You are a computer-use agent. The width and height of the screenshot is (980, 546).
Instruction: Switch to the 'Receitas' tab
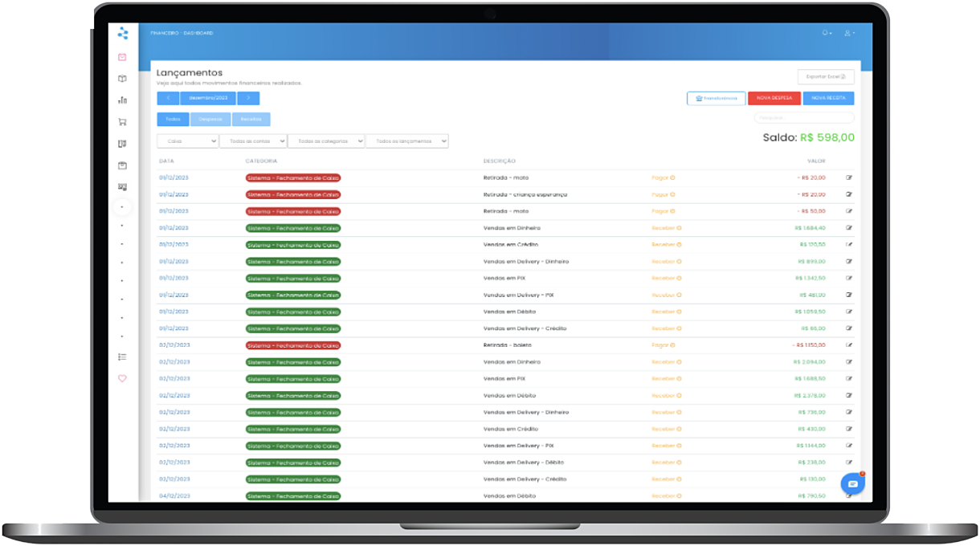click(251, 120)
